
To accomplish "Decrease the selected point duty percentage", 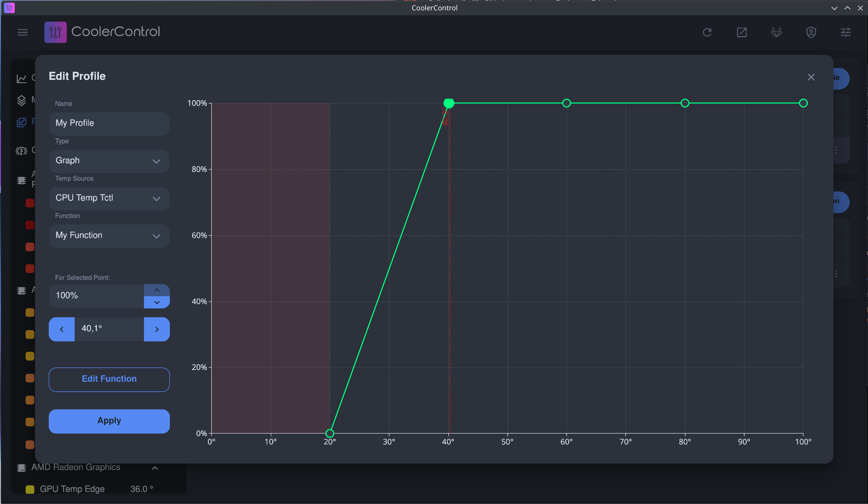I will (x=157, y=302).
